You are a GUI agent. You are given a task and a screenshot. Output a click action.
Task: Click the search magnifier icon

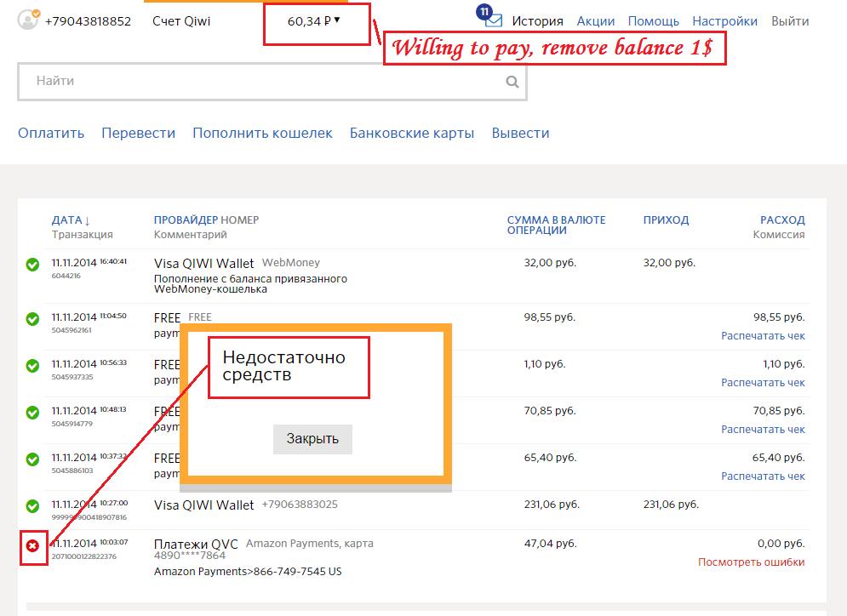[512, 82]
